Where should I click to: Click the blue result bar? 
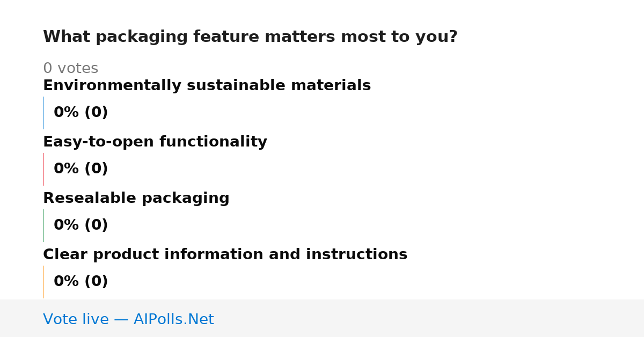tap(43, 113)
